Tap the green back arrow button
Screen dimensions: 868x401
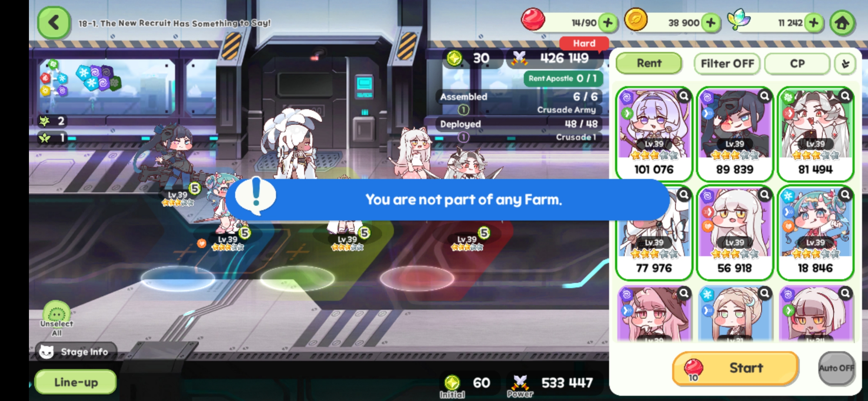[x=54, y=23]
